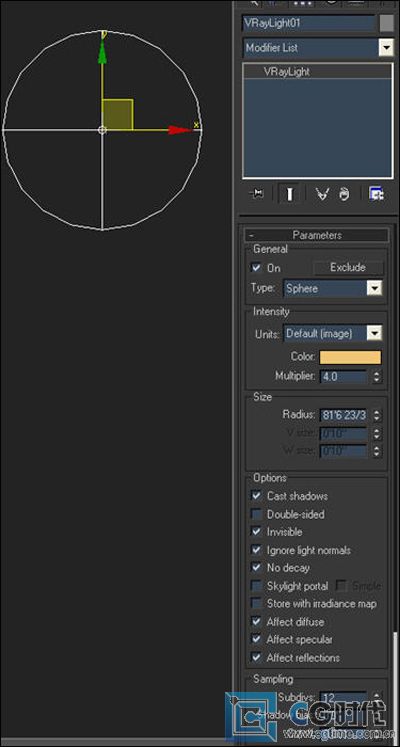Disable Cast shadows option

pyautogui.click(x=257, y=495)
